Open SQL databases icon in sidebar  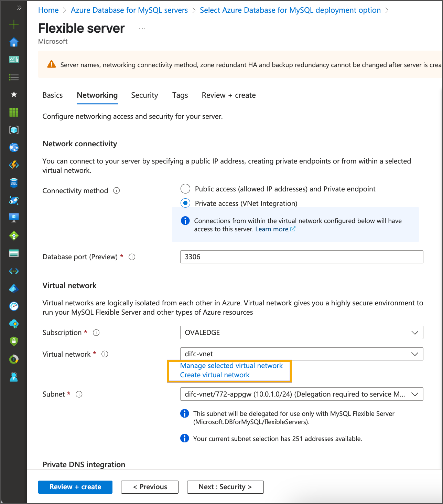14,183
